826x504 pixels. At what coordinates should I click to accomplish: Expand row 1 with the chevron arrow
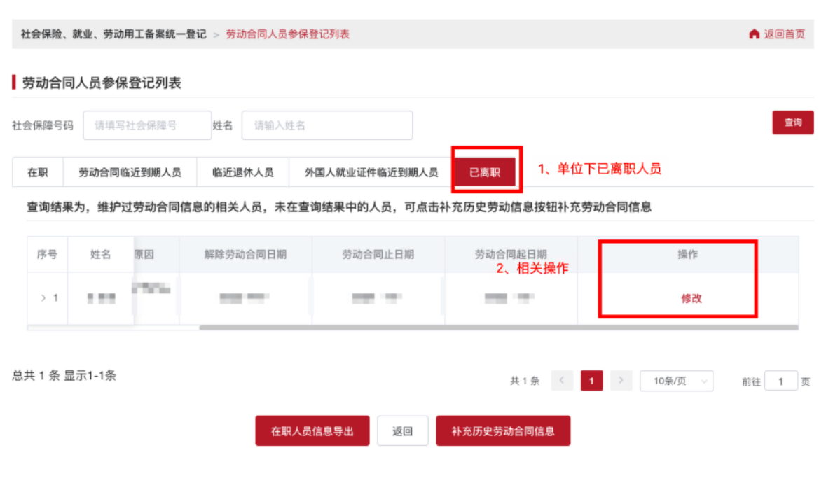[43, 298]
